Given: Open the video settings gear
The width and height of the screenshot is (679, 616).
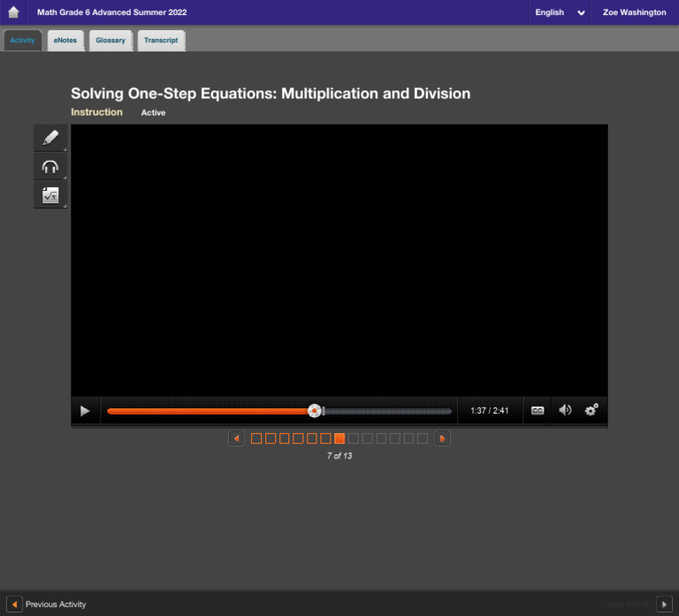Looking at the screenshot, I should [591, 409].
